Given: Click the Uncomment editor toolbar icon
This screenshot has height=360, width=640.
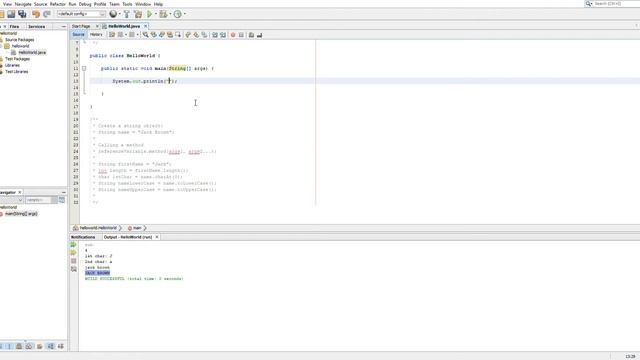Looking at the screenshot, I should click(x=259, y=35).
